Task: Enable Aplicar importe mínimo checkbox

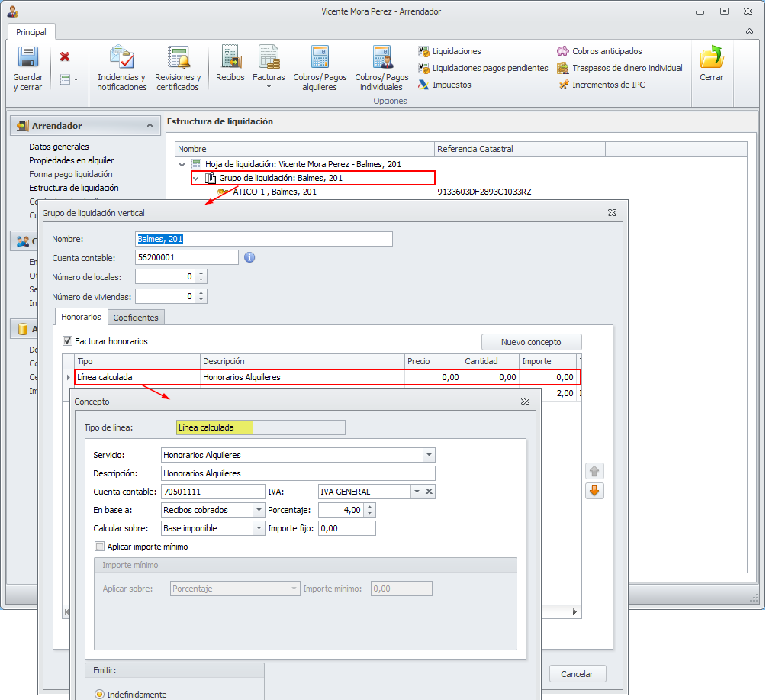Action: 99,547
